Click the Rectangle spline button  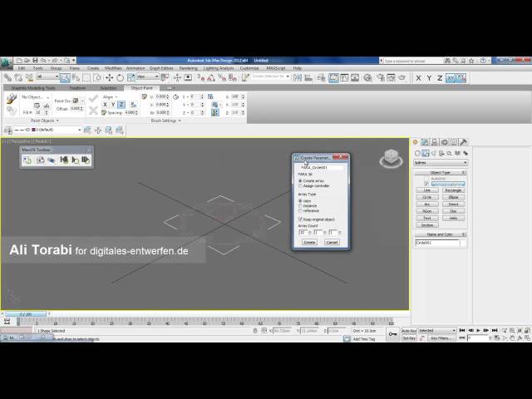pyautogui.click(x=453, y=190)
